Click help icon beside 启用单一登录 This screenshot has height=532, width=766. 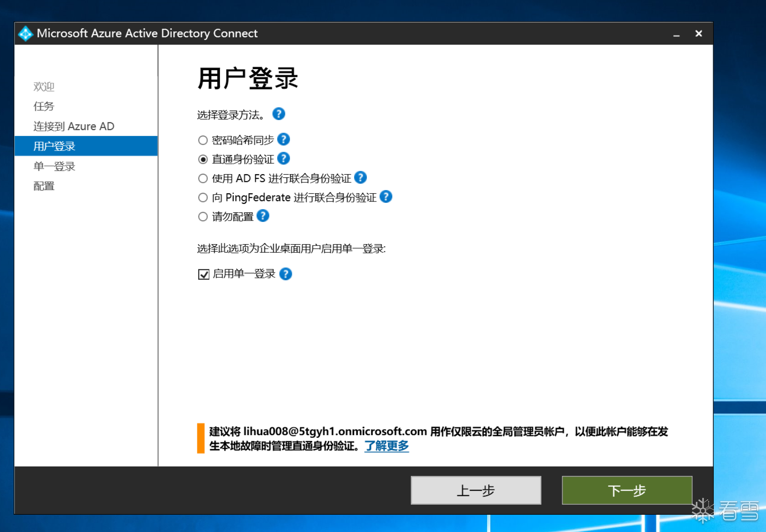[285, 274]
